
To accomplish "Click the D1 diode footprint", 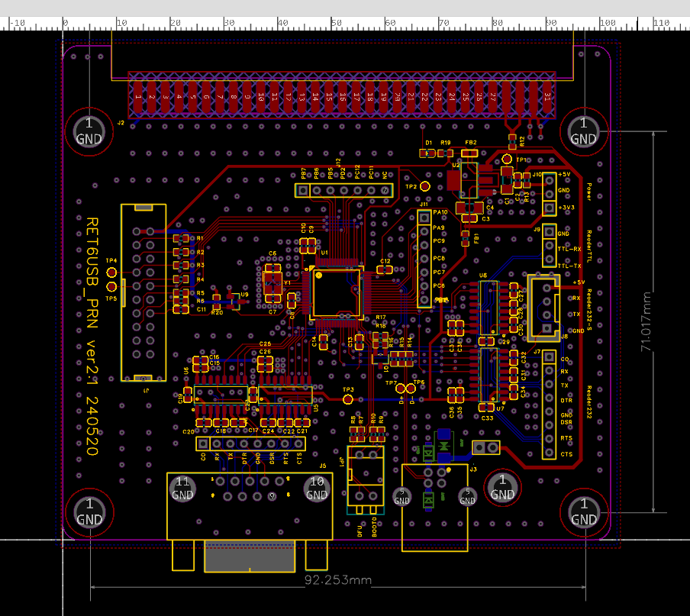I will tap(427, 153).
